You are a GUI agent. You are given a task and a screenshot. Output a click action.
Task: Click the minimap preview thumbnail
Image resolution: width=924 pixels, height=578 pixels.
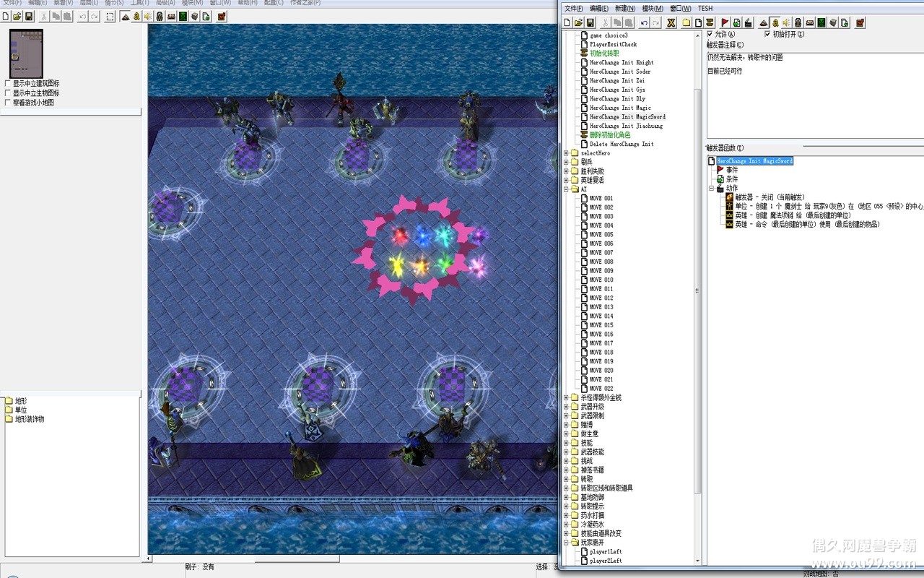point(26,53)
